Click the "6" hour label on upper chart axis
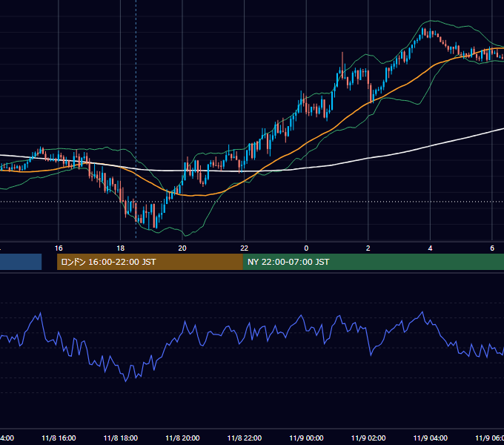The height and width of the screenshot is (445, 504). (492, 248)
